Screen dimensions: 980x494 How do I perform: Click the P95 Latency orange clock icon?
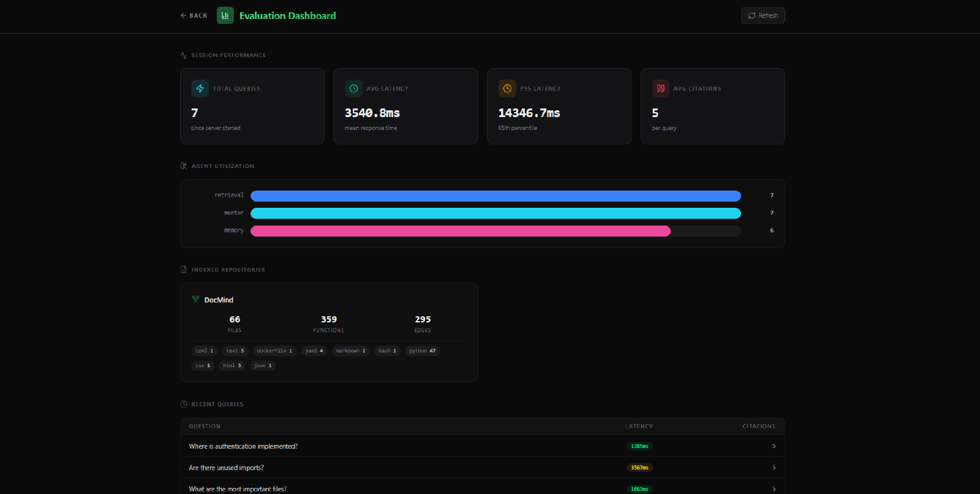[507, 88]
